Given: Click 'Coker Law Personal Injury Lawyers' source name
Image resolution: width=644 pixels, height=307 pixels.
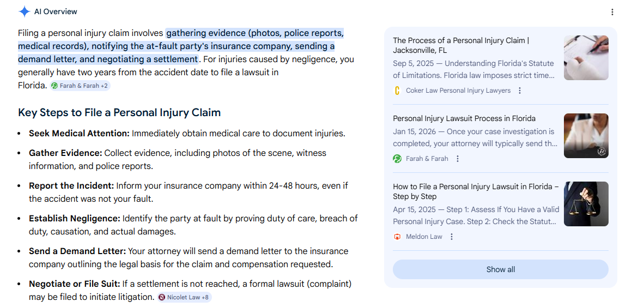Looking at the screenshot, I should (x=458, y=91).
